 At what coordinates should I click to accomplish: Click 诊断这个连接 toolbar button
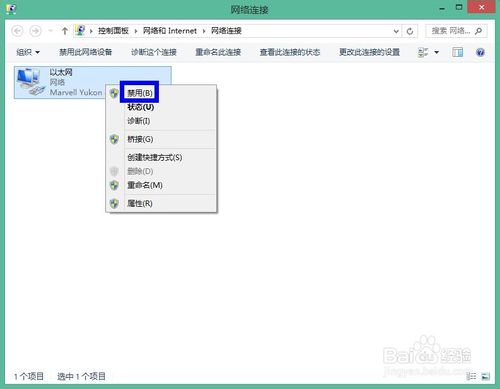[x=154, y=52]
